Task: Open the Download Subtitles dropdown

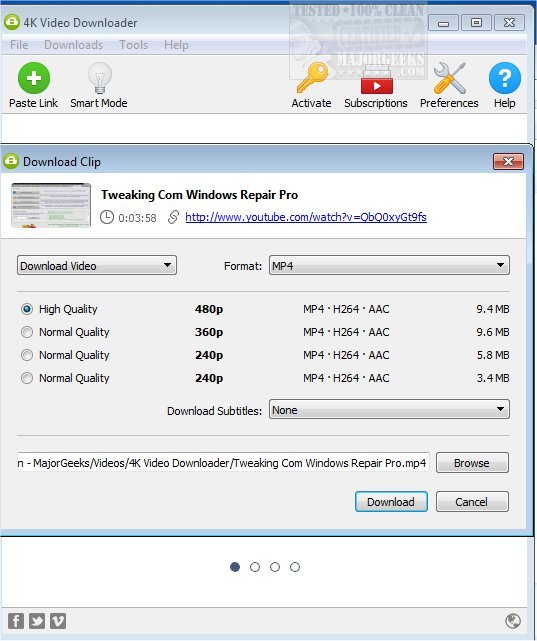Action: 389,409
